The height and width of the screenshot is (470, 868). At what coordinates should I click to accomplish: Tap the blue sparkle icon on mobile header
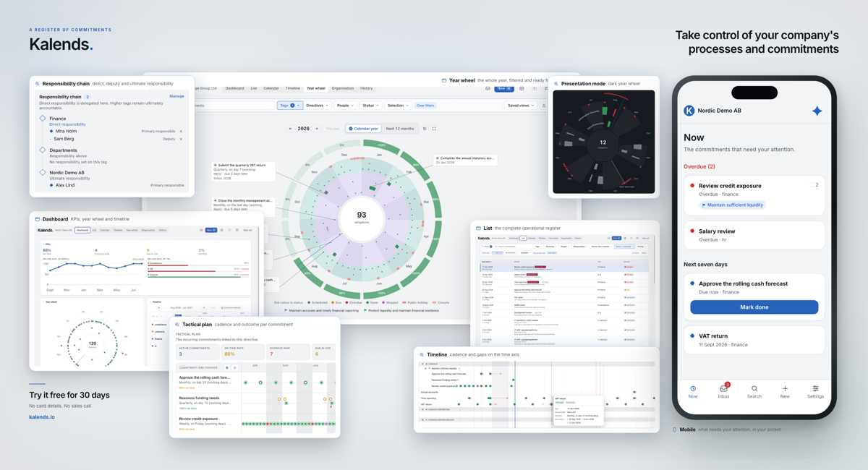[817, 111]
